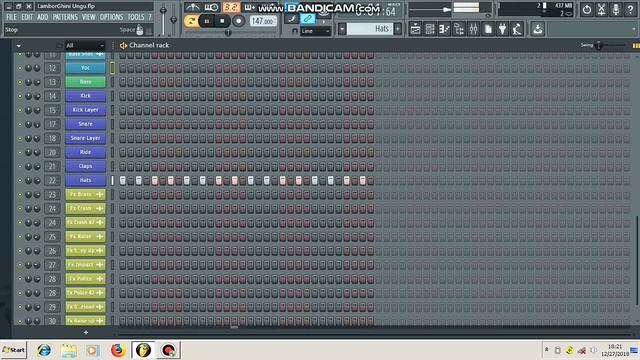Screen dimensions: 640x360
Task: Open the Playlist view from toolbar
Action: click(x=415, y=29)
